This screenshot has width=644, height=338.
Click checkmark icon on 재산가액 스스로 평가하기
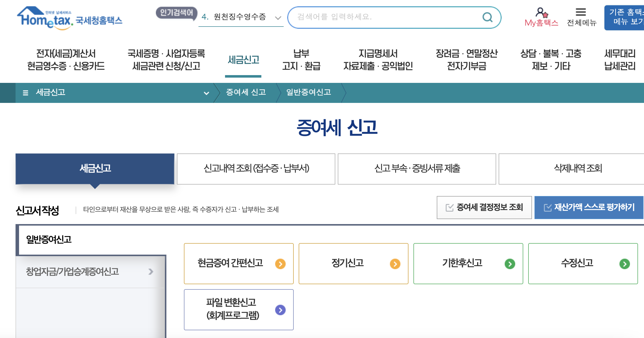pyautogui.click(x=548, y=208)
